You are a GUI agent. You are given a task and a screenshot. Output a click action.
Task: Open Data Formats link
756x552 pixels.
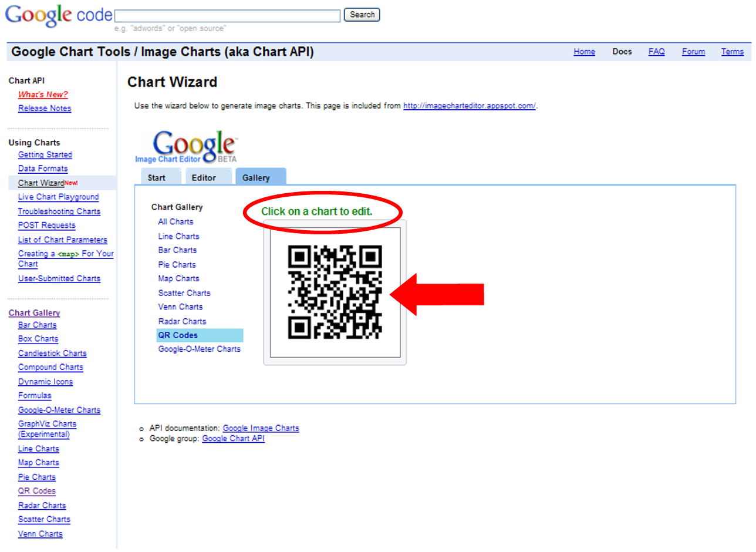point(43,169)
